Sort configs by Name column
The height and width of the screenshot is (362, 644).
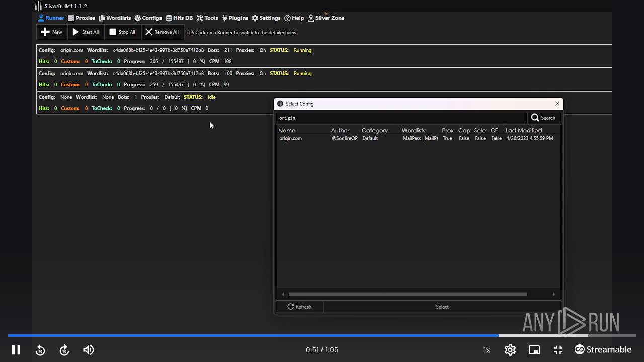pos(287,130)
